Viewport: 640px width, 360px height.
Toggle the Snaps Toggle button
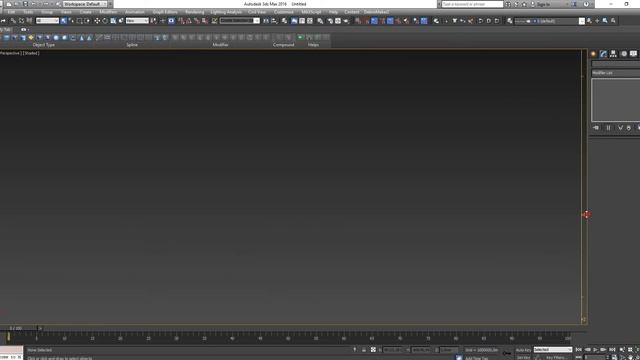click(x=181, y=20)
